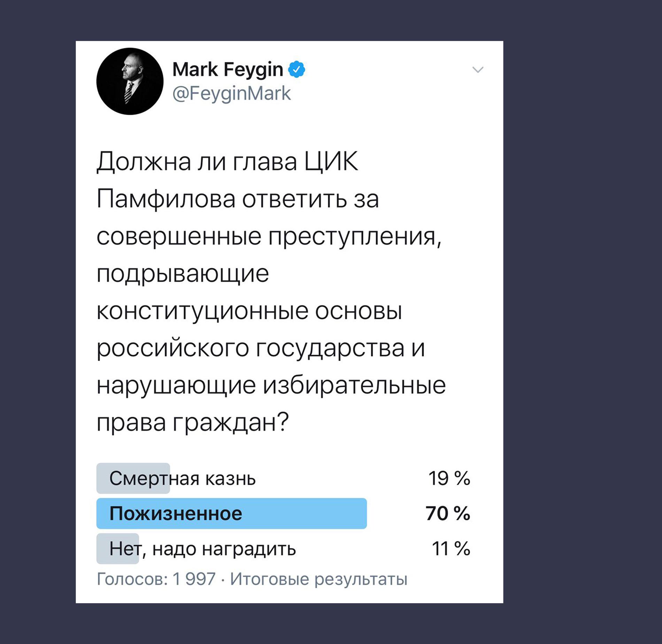Click the bold 70 % result value
The height and width of the screenshot is (644, 662).
coord(448,513)
